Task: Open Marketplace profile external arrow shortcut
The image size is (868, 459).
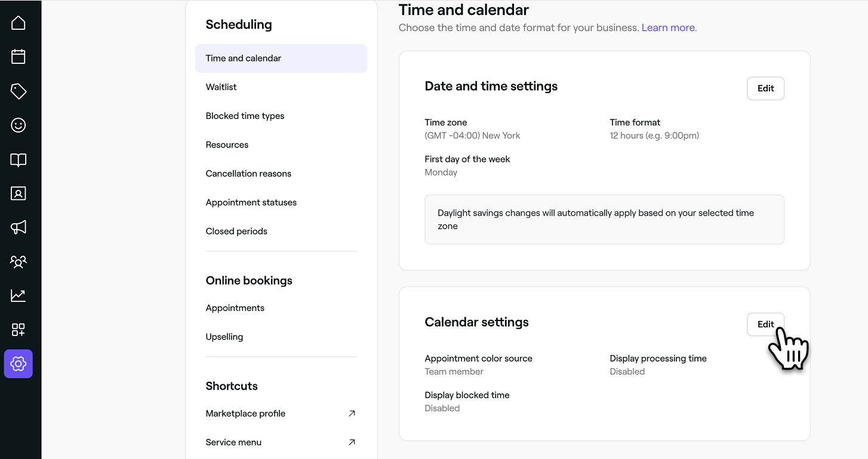Action: (352, 413)
